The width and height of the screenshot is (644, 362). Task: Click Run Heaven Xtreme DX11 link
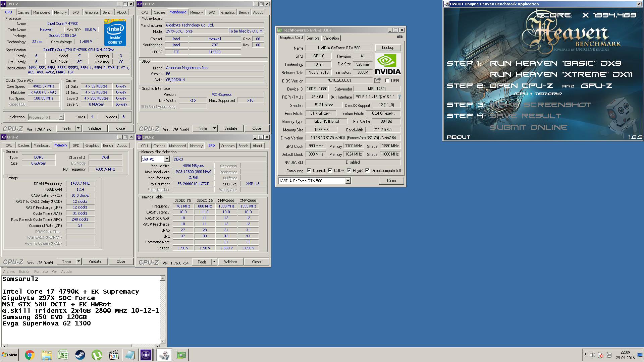(x=561, y=74)
